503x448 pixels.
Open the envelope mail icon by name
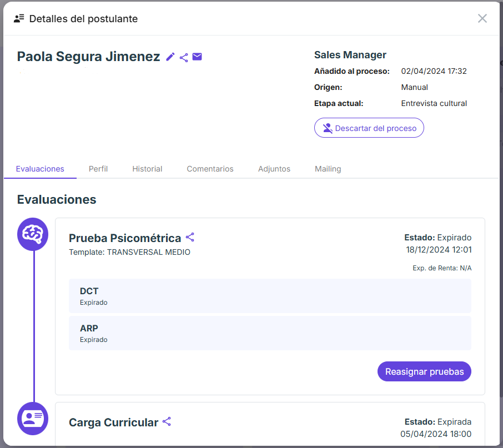(x=197, y=57)
